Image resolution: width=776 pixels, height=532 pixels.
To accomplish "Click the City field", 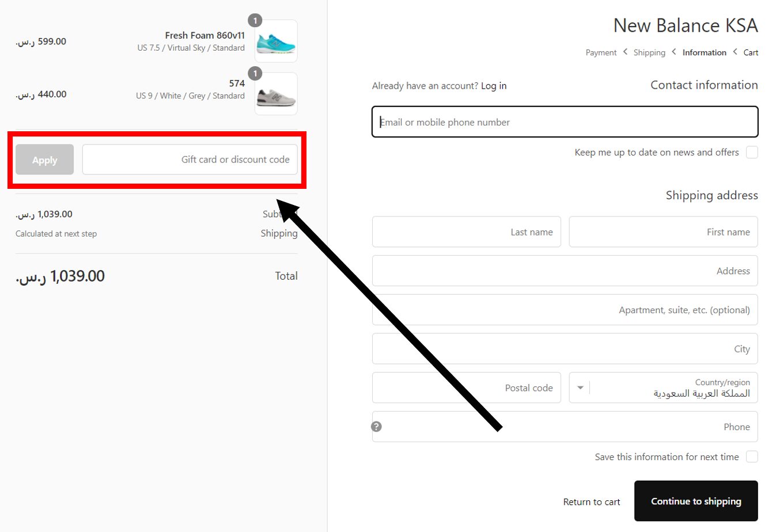I will pyautogui.click(x=565, y=349).
